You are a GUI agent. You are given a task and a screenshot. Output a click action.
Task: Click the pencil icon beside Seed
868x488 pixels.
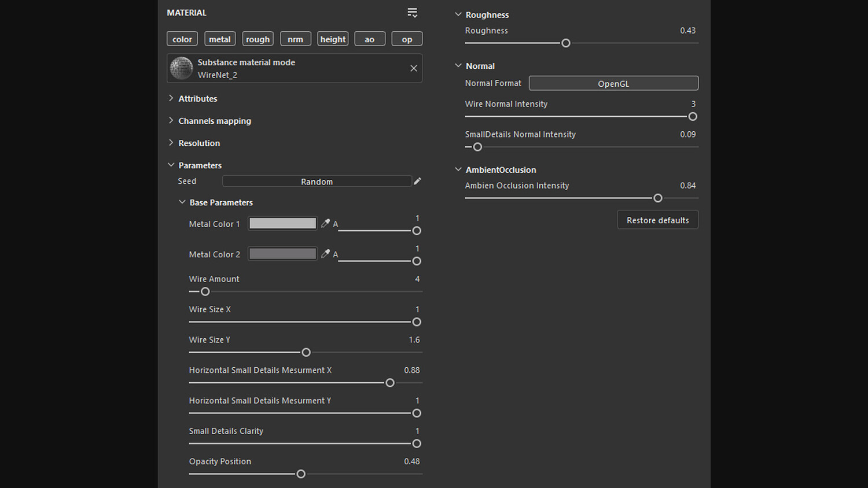[x=417, y=181]
